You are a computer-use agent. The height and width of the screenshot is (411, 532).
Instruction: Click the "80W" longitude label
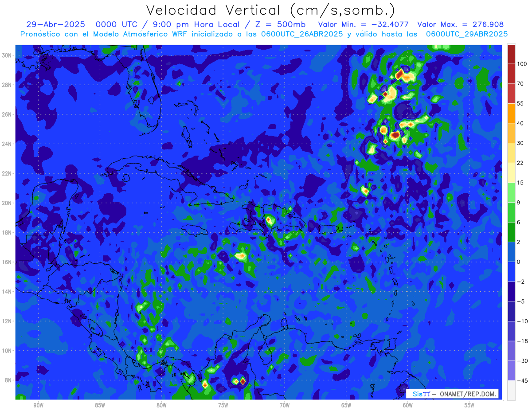(161, 405)
